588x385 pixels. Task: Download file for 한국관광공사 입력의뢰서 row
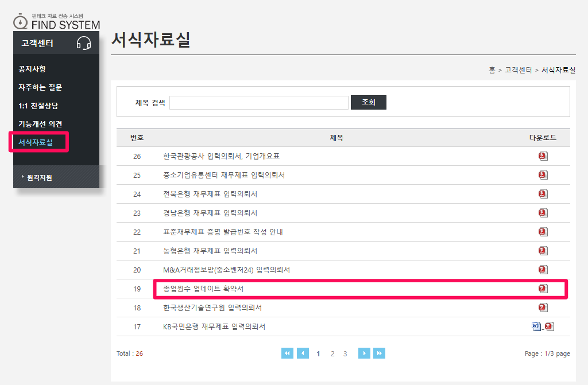(543, 156)
